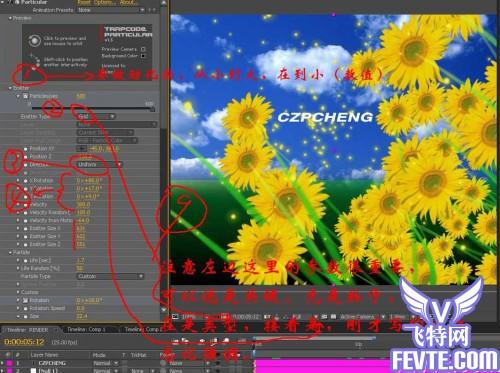500x373 pixels.
Task: Click the Velocity Random value
Action: click(83, 212)
